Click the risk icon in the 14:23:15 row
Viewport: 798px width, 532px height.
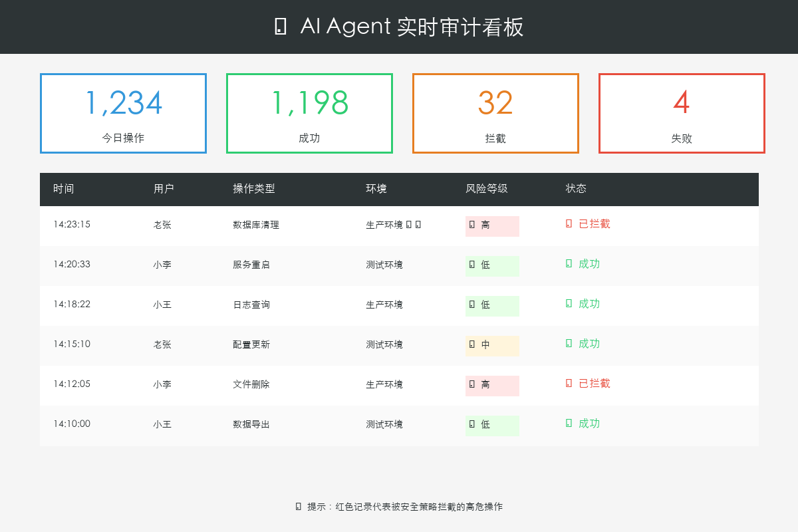[472, 225]
